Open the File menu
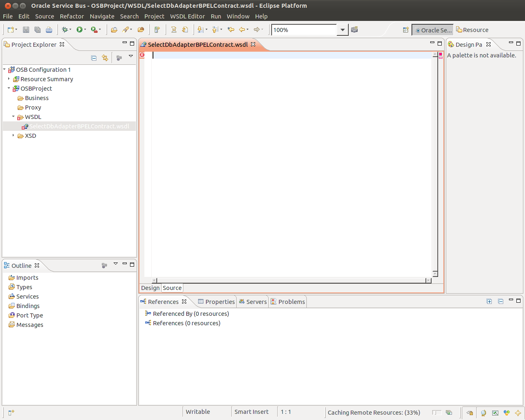The height and width of the screenshot is (420, 525). [x=8, y=16]
